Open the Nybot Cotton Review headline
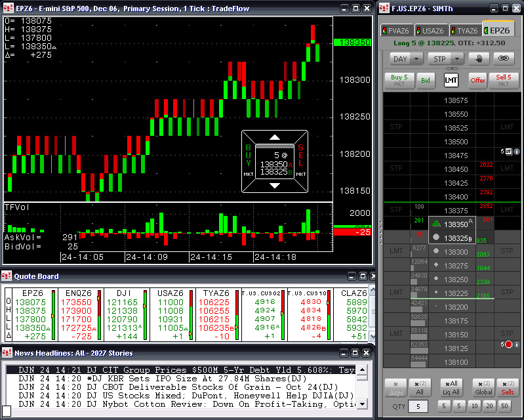The width and height of the screenshot is (524, 420). (181, 404)
